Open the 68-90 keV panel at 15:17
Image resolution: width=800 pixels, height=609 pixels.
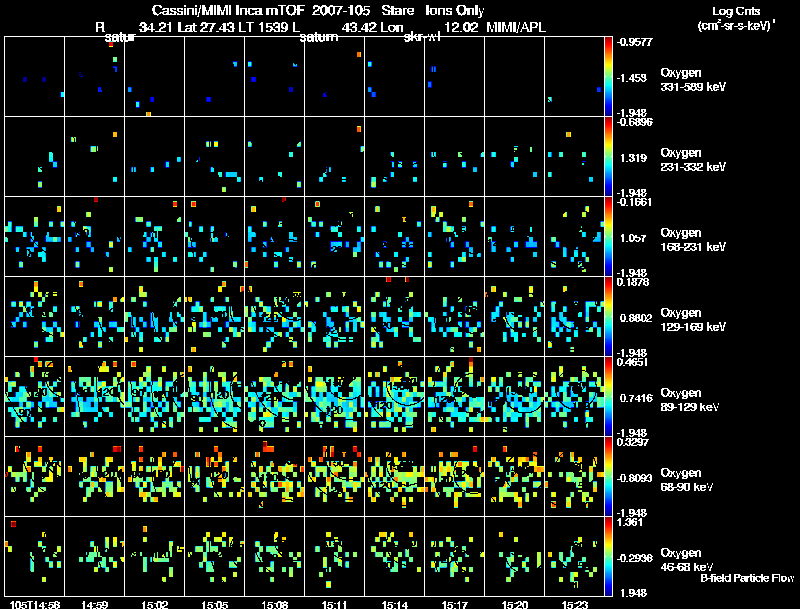tap(454, 476)
